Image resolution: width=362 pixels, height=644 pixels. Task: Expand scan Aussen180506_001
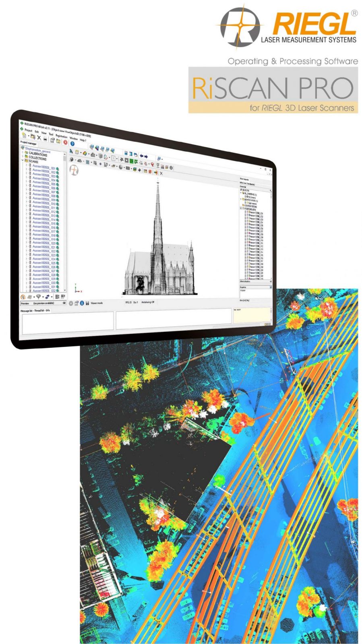click(27, 165)
